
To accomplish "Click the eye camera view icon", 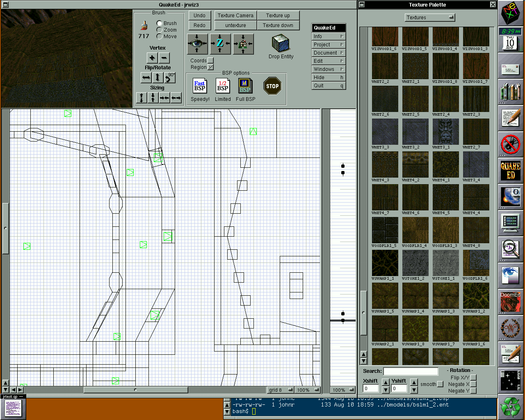I will [x=197, y=44].
